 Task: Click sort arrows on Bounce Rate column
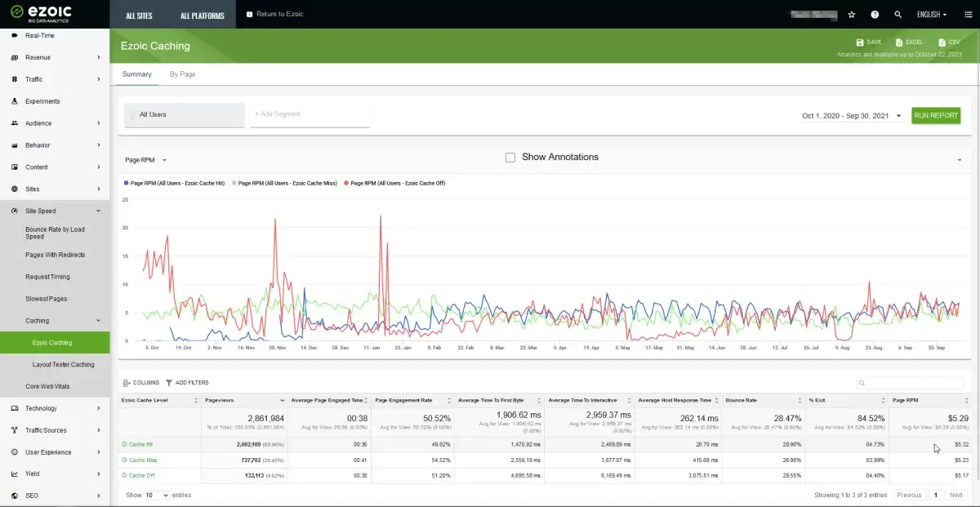click(x=799, y=401)
